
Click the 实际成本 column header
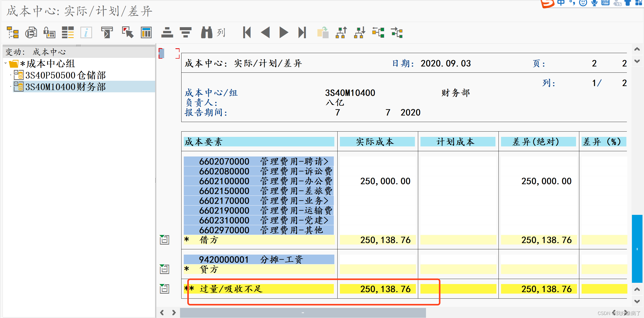(377, 142)
